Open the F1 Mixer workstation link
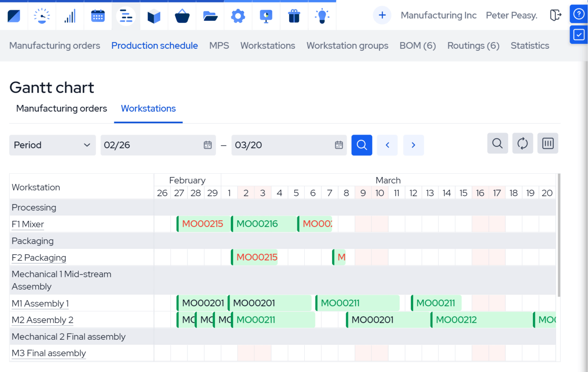Viewport: 588px width, 372px height. click(x=27, y=224)
